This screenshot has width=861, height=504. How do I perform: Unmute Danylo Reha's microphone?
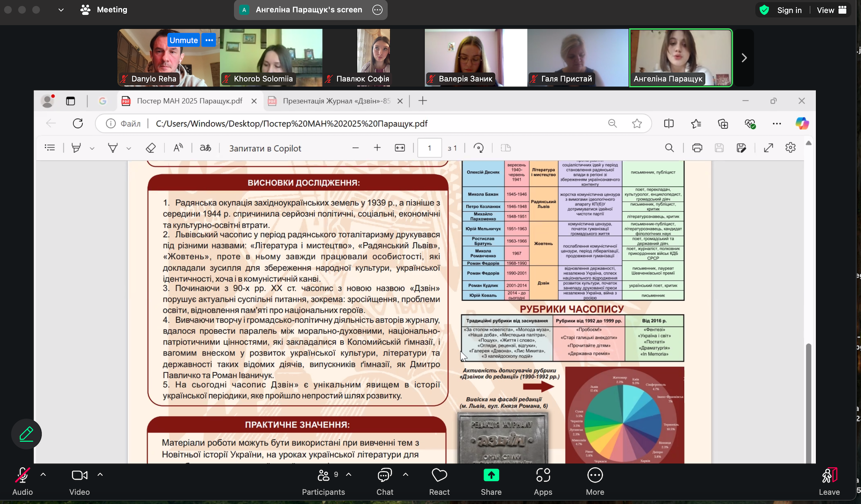pyautogui.click(x=183, y=40)
